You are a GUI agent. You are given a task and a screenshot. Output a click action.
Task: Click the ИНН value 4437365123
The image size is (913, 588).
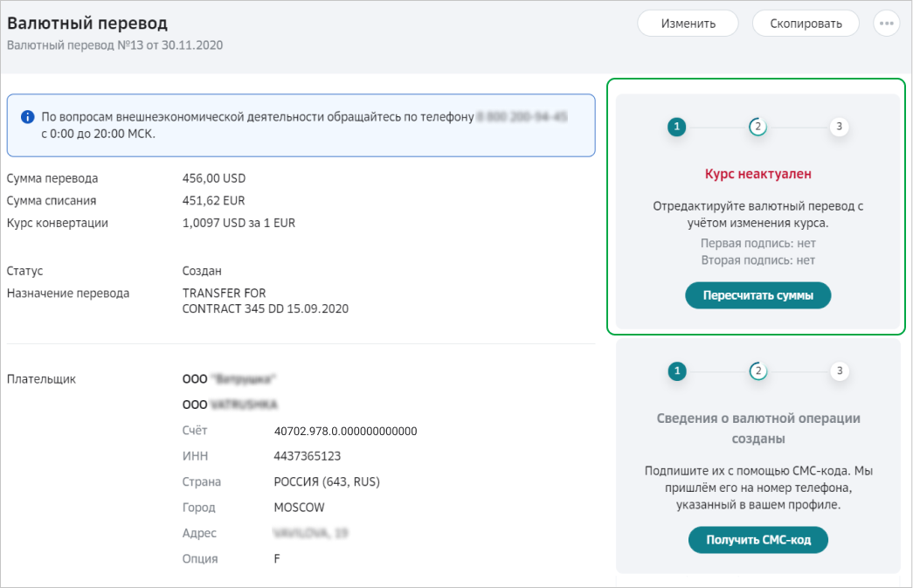click(307, 456)
